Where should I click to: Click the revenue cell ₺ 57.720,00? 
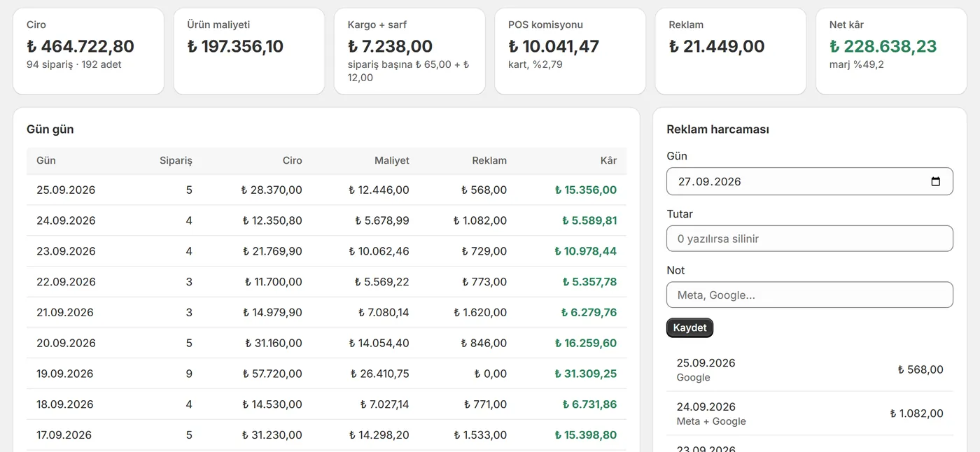[272, 374]
